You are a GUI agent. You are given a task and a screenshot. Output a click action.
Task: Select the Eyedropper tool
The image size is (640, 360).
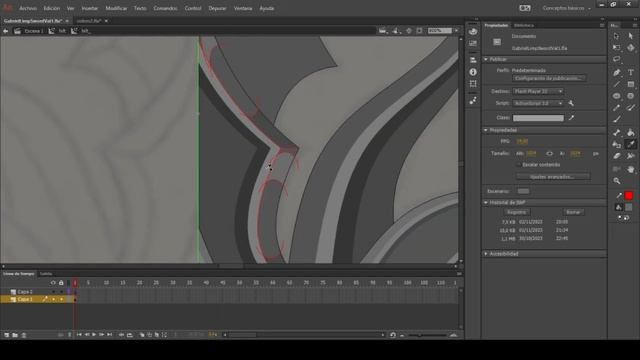click(x=631, y=144)
